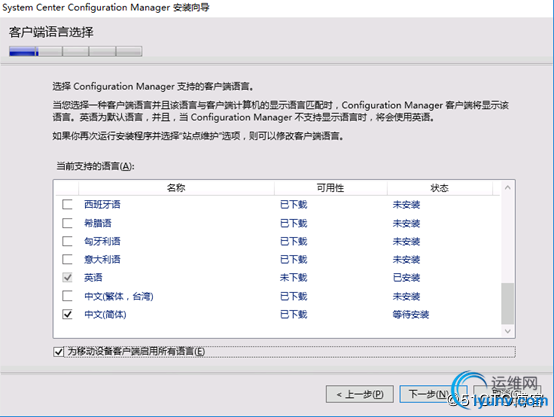
Task: Select the 西班牙语 row name
Action: [x=102, y=204]
